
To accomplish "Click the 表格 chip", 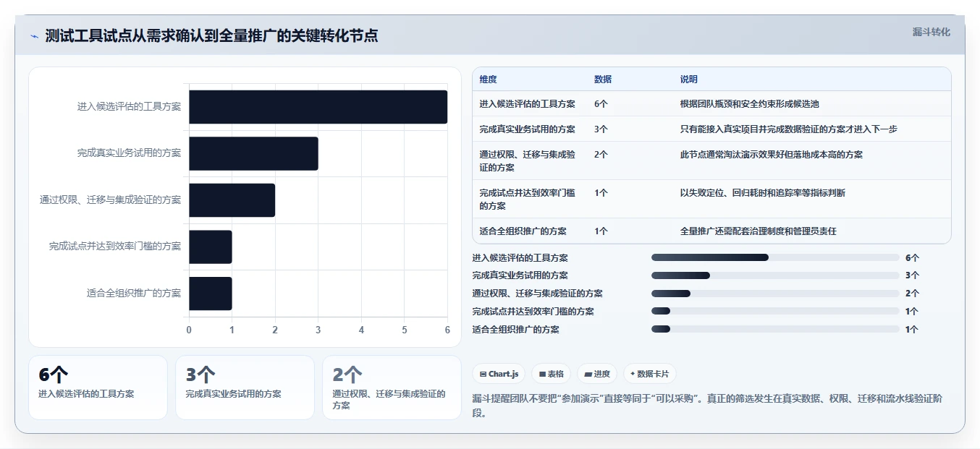I will click(x=551, y=374).
